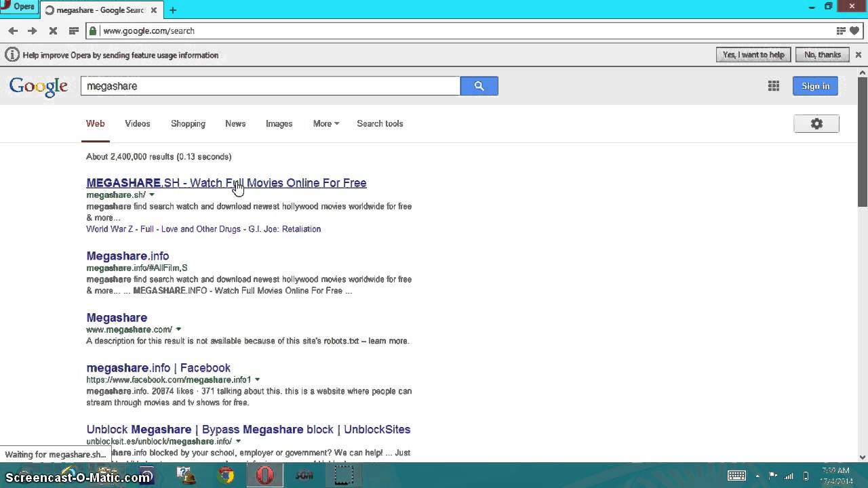The height and width of the screenshot is (488, 868).
Task: Open the taskbar clock and date
Action: tap(837, 476)
